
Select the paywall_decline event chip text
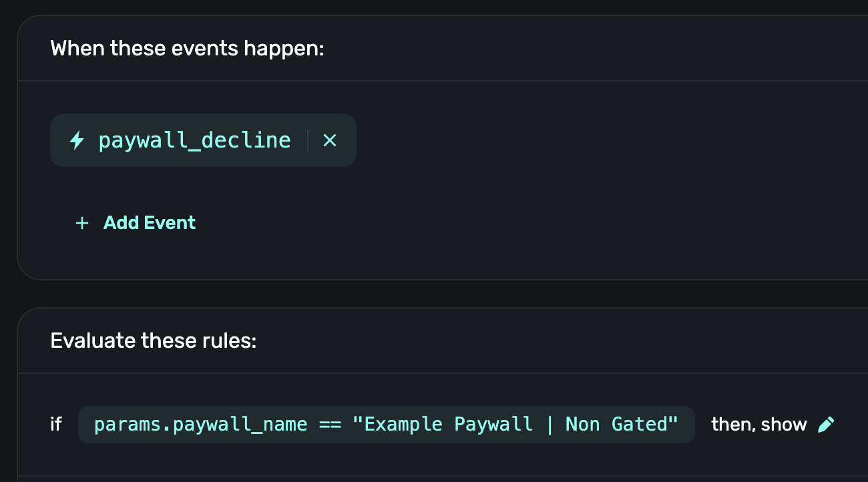194,140
